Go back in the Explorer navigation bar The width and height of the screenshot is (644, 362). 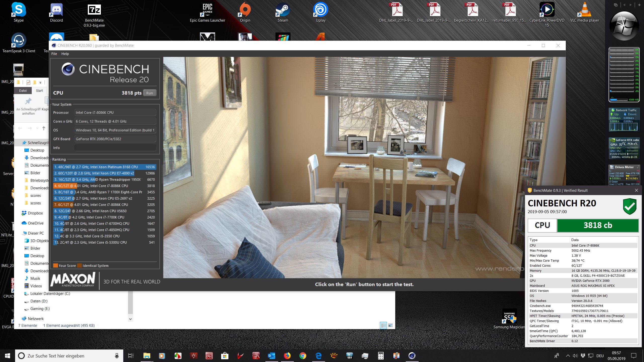(20, 128)
